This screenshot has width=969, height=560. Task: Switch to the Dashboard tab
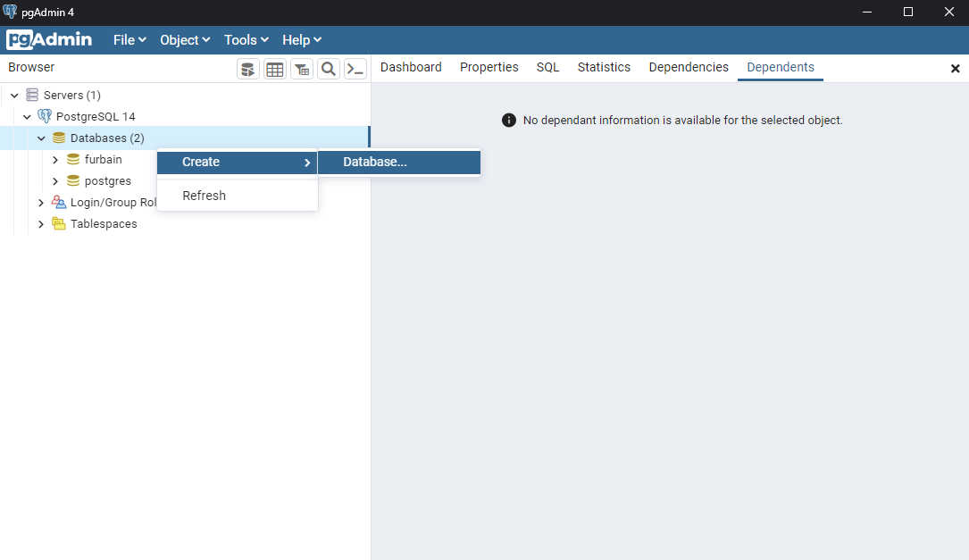(411, 67)
